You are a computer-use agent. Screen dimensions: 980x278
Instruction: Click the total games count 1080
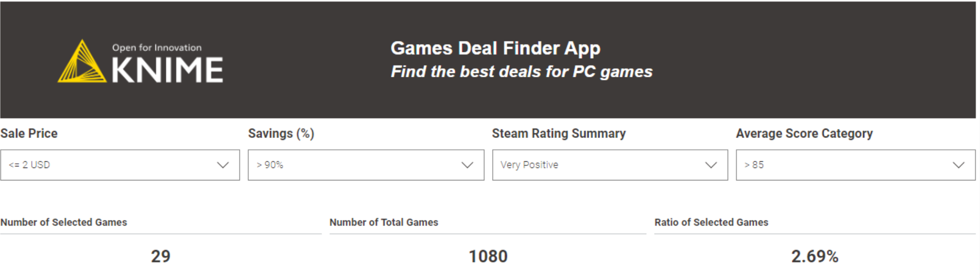click(488, 256)
